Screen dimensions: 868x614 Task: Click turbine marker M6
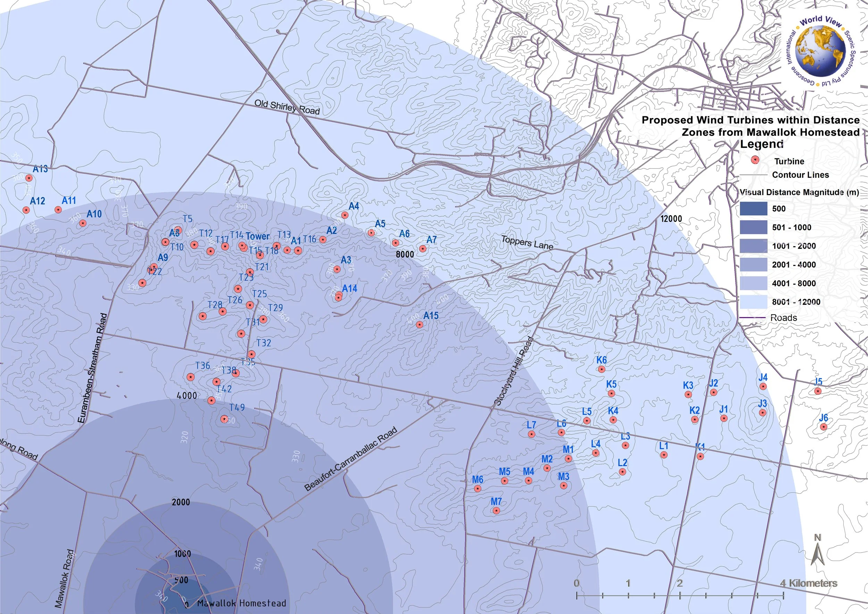478,489
